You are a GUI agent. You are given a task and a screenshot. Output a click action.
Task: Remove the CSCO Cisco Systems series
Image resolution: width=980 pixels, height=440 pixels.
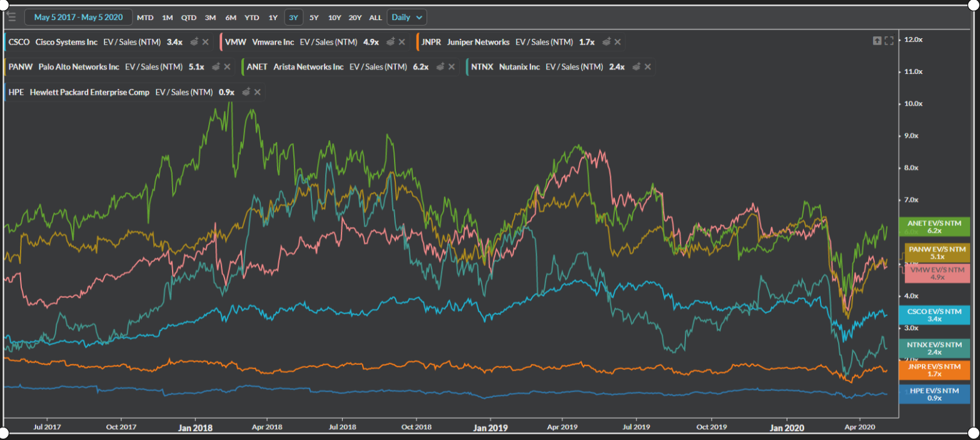(206, 42)
